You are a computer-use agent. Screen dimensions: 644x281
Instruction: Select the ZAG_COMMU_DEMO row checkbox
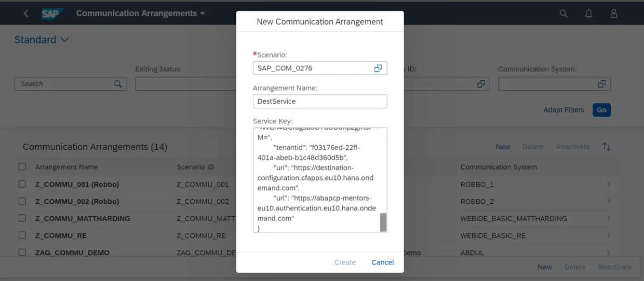click(22, 252)
